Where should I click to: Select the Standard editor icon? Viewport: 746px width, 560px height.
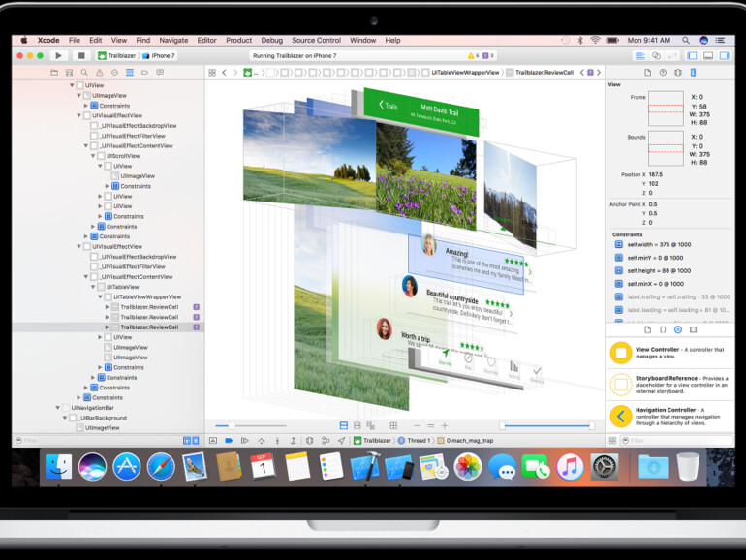pyautogui.click(x=640, y=56)
